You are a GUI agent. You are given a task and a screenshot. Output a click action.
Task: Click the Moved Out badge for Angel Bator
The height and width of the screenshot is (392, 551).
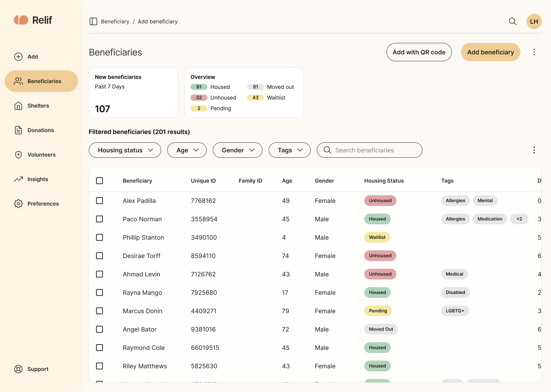[x=381, y=329]
